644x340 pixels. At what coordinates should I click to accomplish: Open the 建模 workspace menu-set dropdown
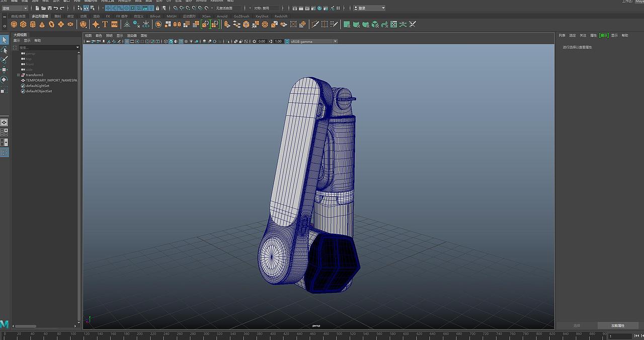pos(15,8)
